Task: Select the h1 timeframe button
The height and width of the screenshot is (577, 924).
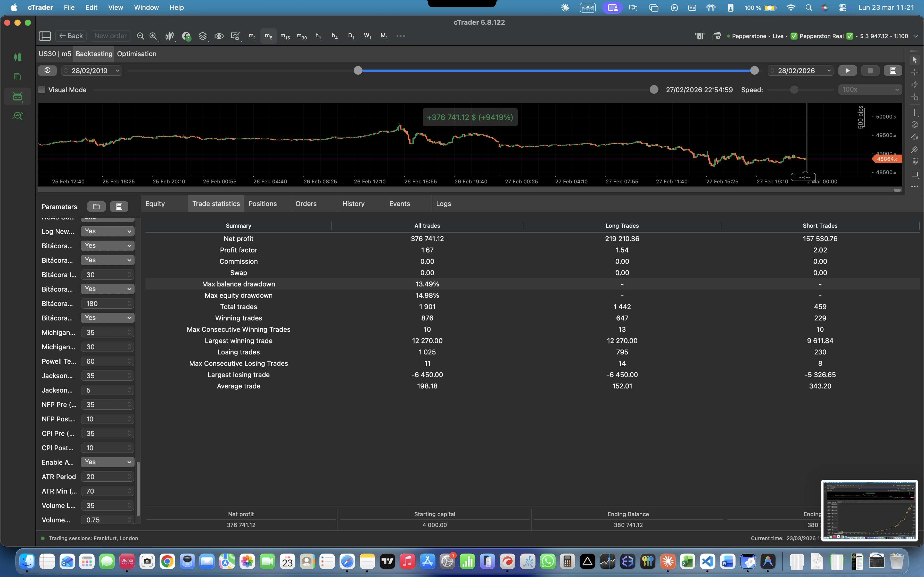Action: tap(318, 36)
